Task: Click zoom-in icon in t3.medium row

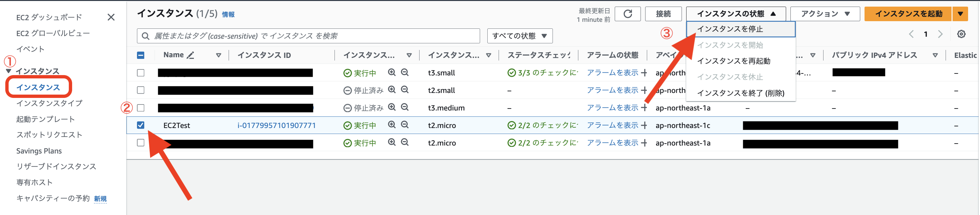Action: pos(392,107)
